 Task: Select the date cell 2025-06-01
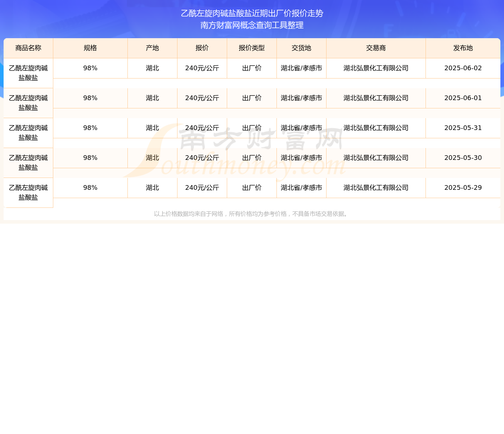click(463, 98)
